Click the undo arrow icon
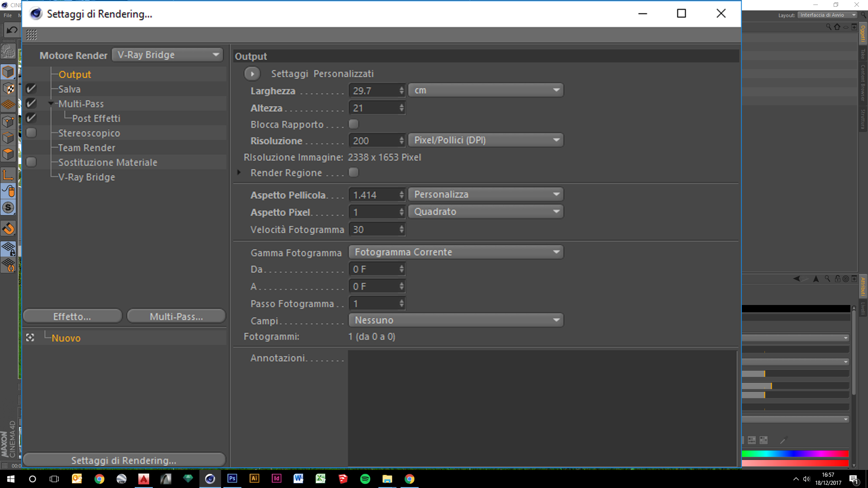 12,30
